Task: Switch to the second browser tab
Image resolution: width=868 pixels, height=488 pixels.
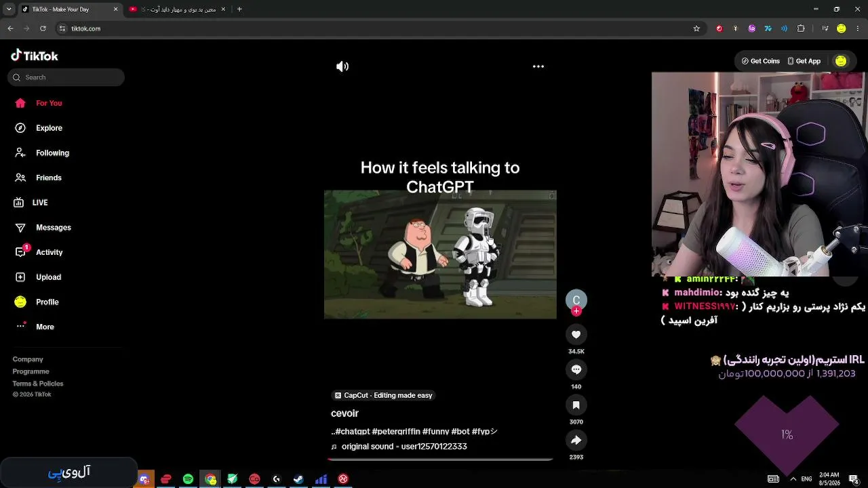Action: point(178,9)
